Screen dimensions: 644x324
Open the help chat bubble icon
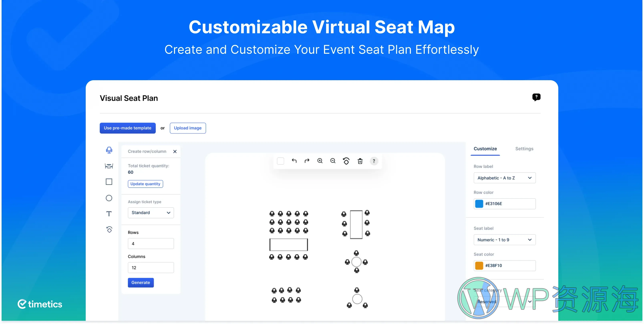click(x=536, y=97)
